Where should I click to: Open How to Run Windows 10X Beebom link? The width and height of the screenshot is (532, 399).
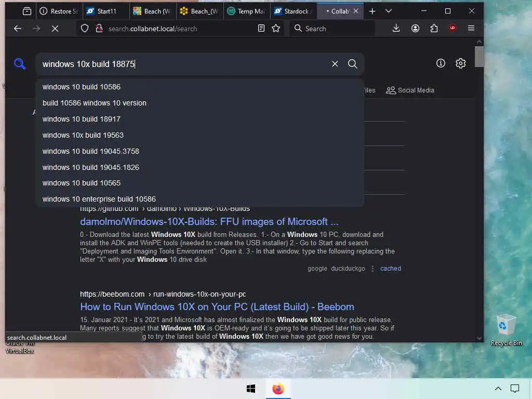217,307
